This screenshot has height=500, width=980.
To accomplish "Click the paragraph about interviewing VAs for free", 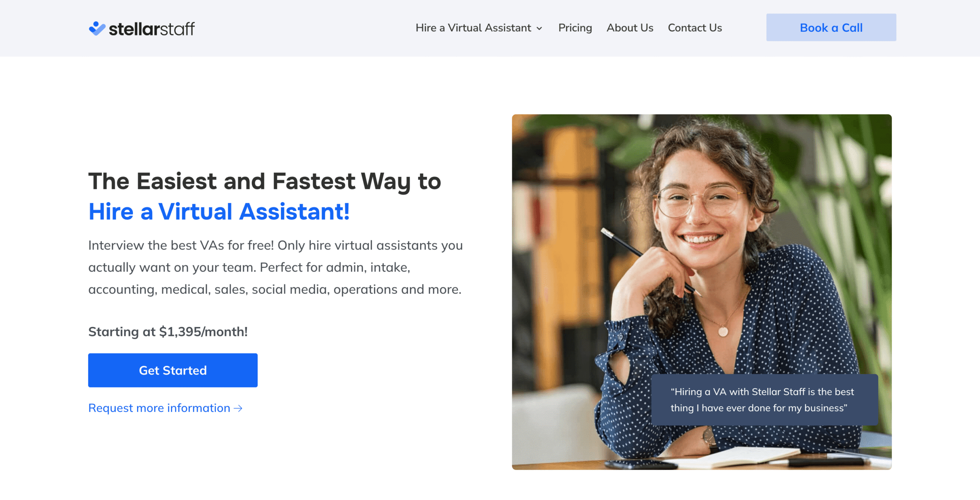I will 276,267.
